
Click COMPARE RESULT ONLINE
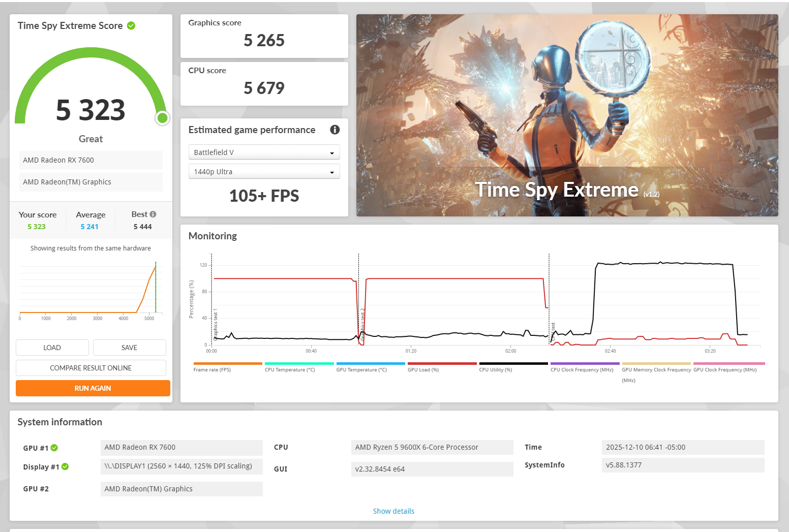pos(91,368)
